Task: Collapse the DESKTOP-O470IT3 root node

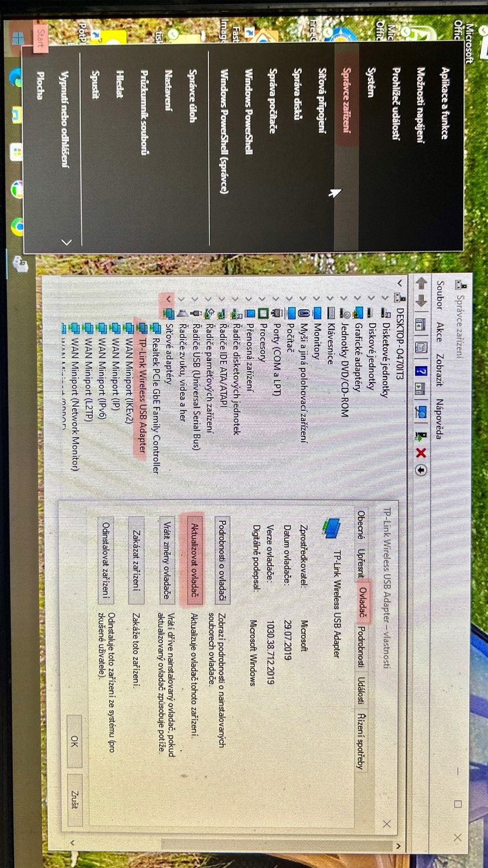Action: pos(400,283)
